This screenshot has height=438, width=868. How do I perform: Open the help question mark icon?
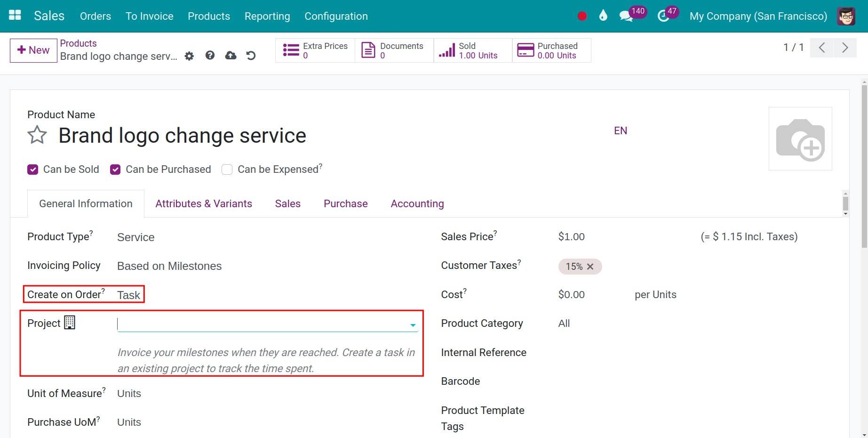210,55
